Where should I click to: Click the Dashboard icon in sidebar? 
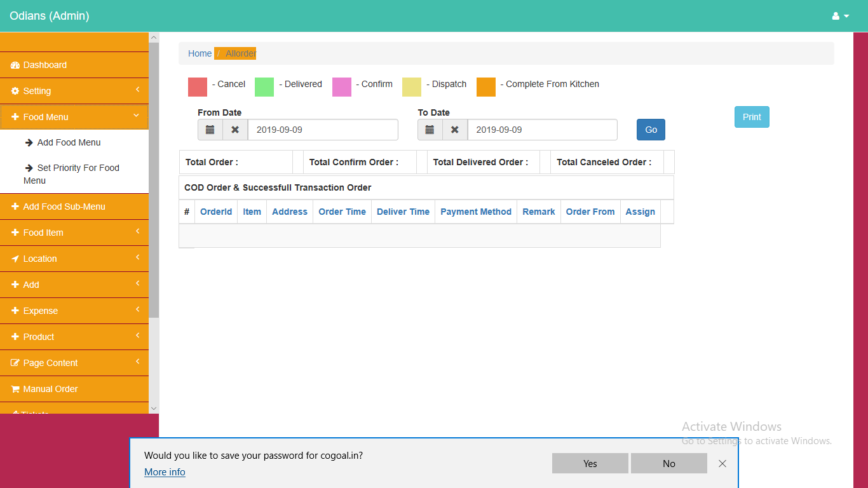[x=15, y=65]
